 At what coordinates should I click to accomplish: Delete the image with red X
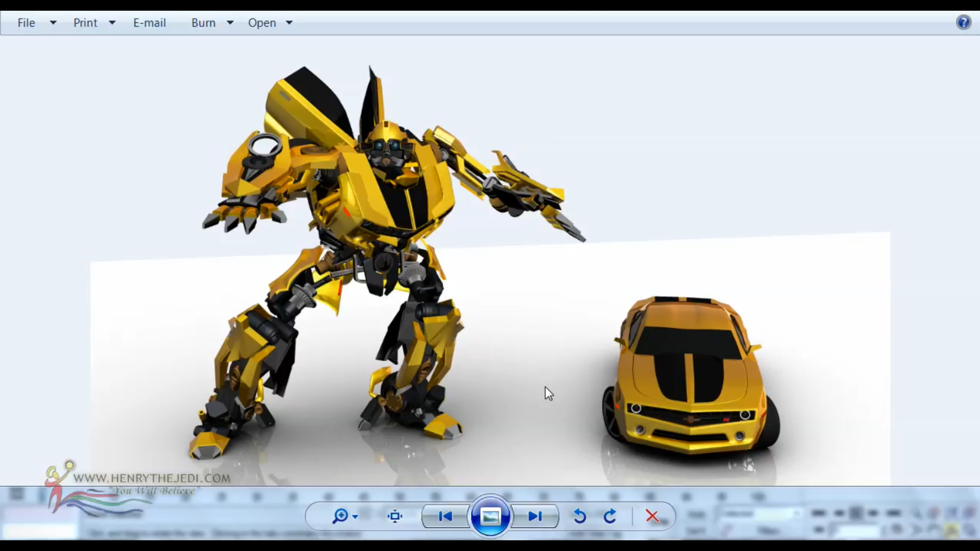pos(652,516)
